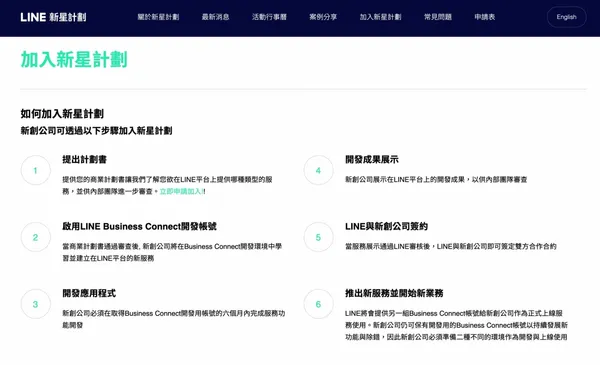Open 常見問題 in the top menu
Viewport: 600px width, 365px height.
pyautogui.click(x=438, y=17)
